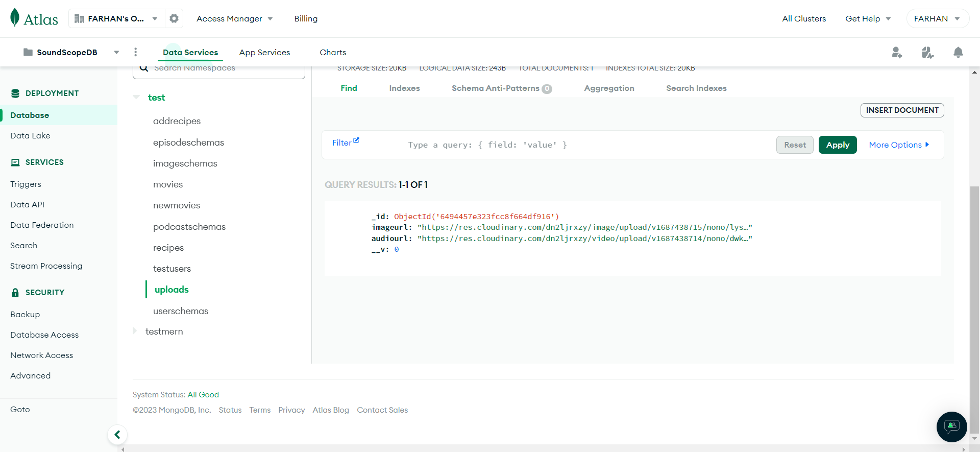
Task: Open the Get Help dropdown
Action: coord(868,18)
